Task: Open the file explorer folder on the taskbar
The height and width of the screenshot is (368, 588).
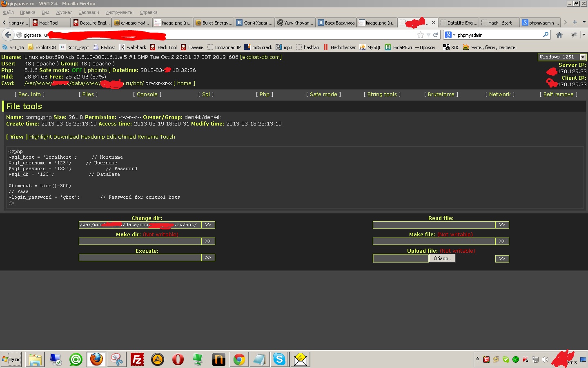Action: click(x=35, y=359)
